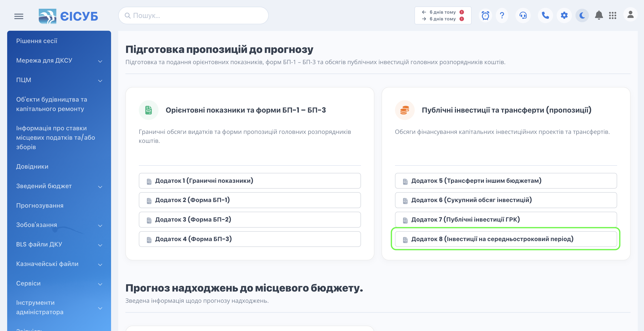
Task: Click the search field Пошук
Action: click(193, 15)
